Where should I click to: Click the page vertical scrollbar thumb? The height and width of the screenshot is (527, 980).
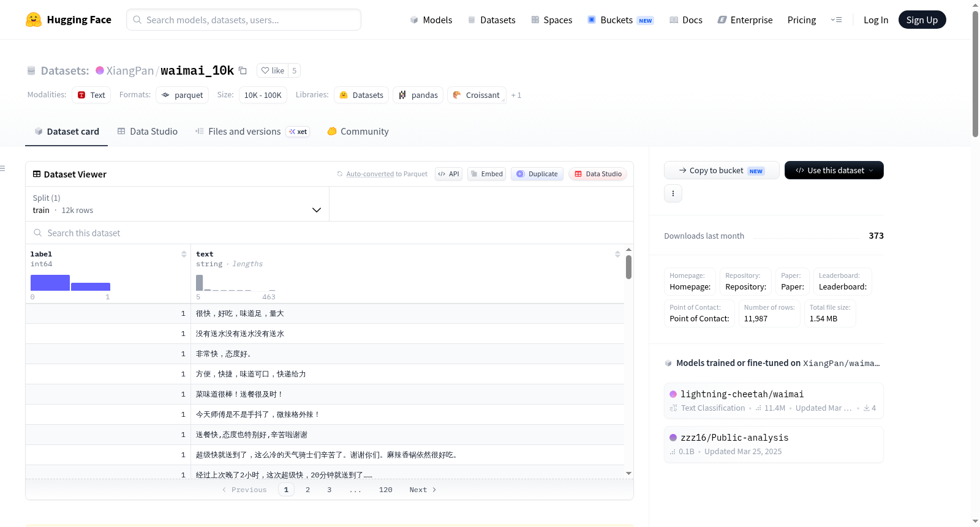point(975,73)
